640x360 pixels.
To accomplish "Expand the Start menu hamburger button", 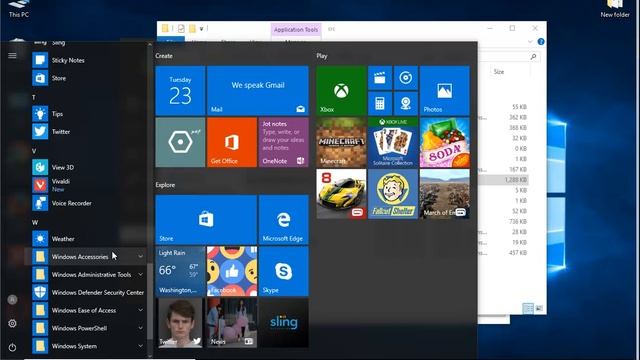I will coord(12,56).
